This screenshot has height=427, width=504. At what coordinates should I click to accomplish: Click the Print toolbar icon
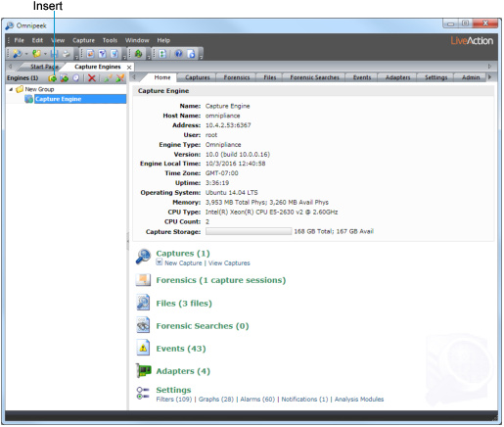pos(67,54)
